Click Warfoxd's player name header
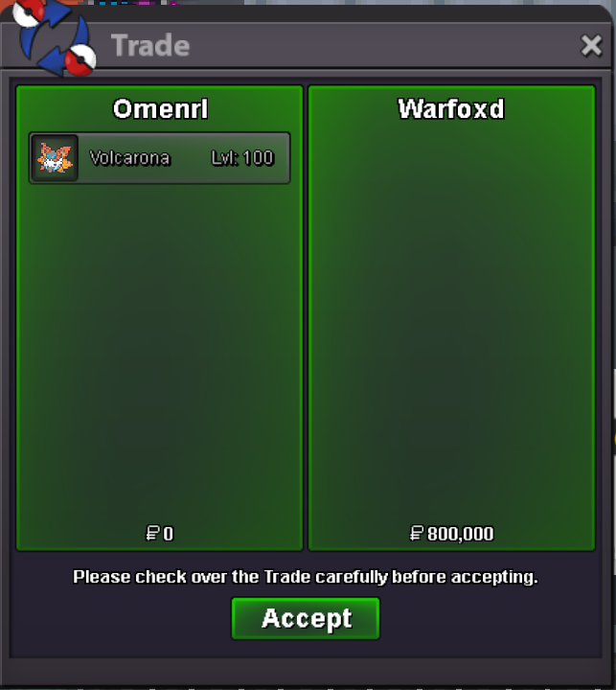Viewport: 616px width, 690px height. click(451, 108)
